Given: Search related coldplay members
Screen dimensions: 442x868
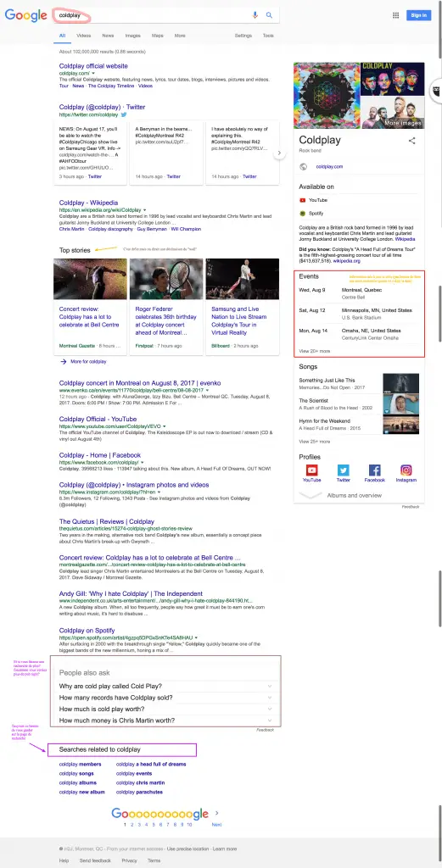Looking at the screenshot, I should [x=81, y=764].
